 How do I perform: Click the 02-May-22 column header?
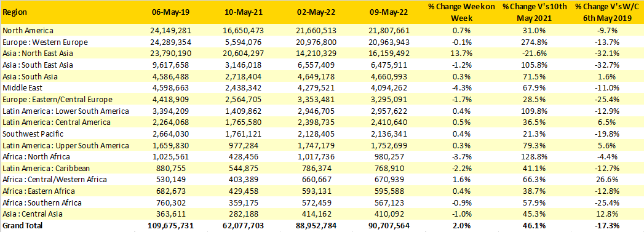pyautogui.click(x=316, y=12)
